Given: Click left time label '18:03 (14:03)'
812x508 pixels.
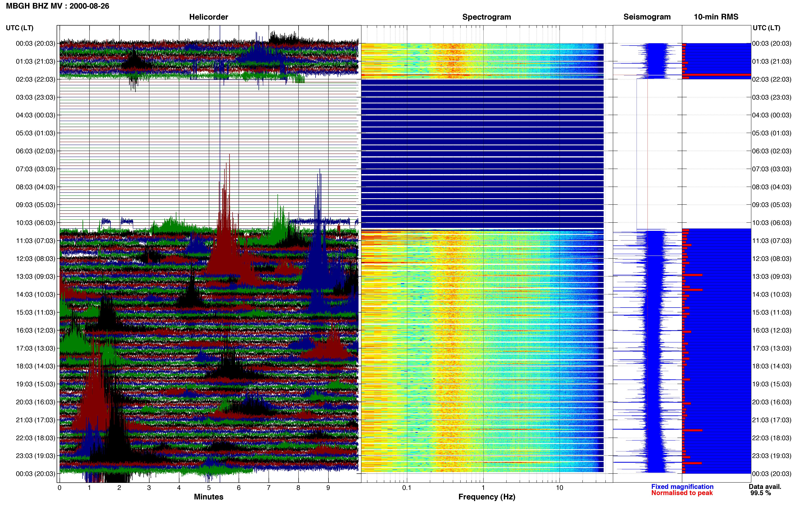Looking at the screenshot, I should (x=35, y=366).
